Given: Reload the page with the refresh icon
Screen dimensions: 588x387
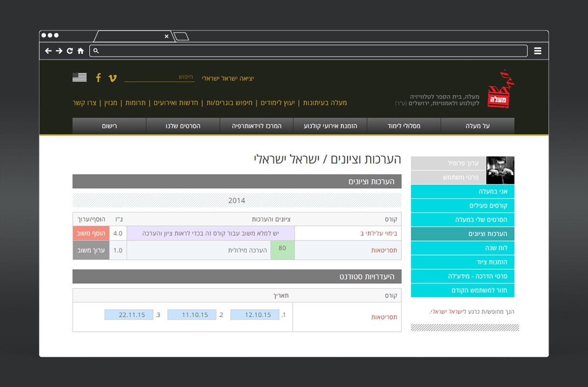Looking at the screenshot, I should click(x=70, y=51).
